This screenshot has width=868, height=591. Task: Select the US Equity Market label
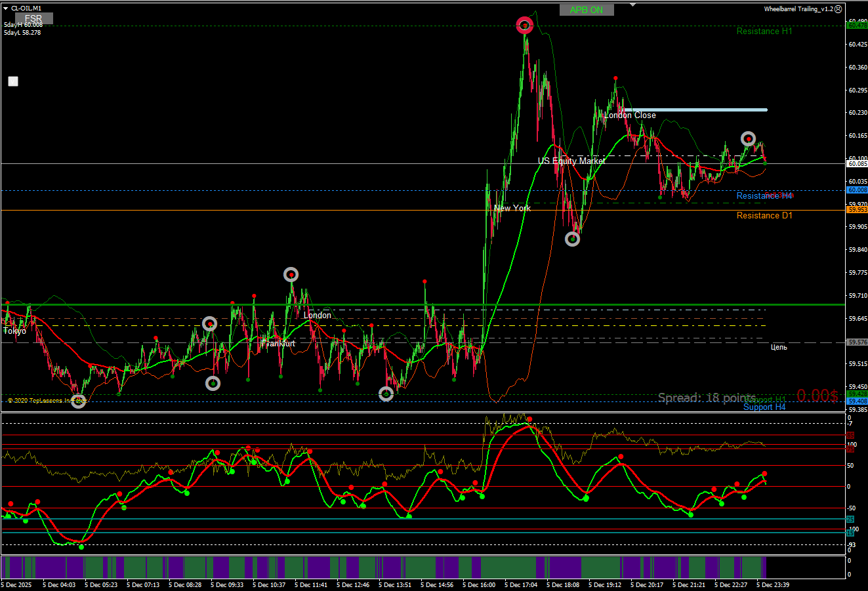click(571, 161)
